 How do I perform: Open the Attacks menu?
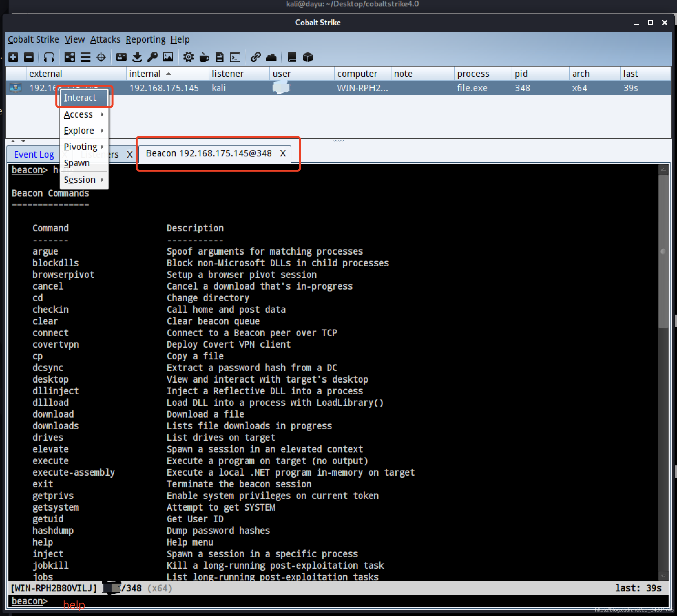[105, 40]
